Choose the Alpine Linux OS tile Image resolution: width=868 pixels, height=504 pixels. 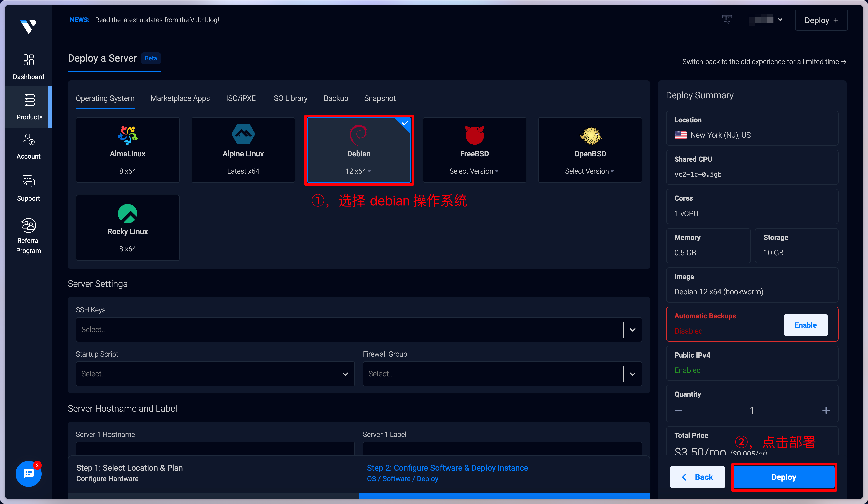point(243,149)
